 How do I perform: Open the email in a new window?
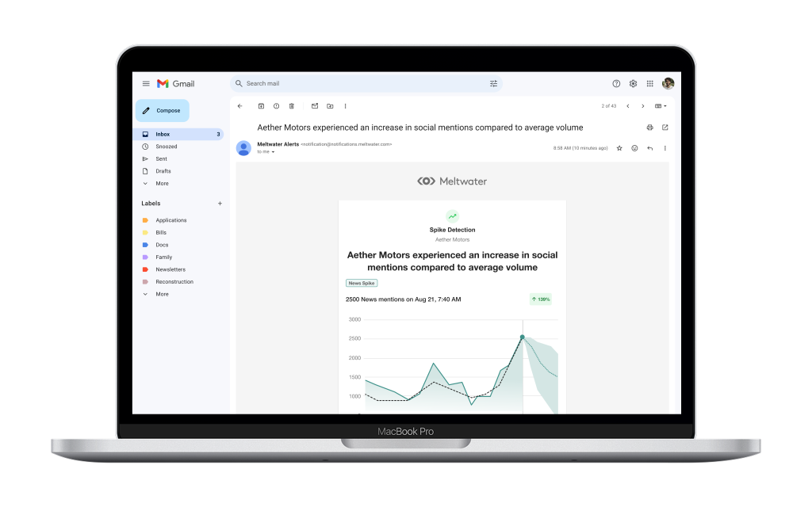[x=665, y=128]
